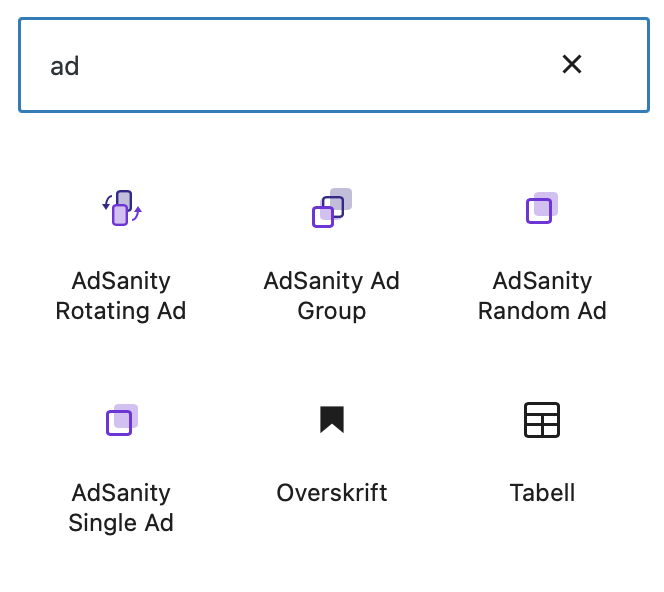Click the AdSanity Ad Group overlapping-squares icon
Viewport: 664px width, 592px height.
(331, 208)
